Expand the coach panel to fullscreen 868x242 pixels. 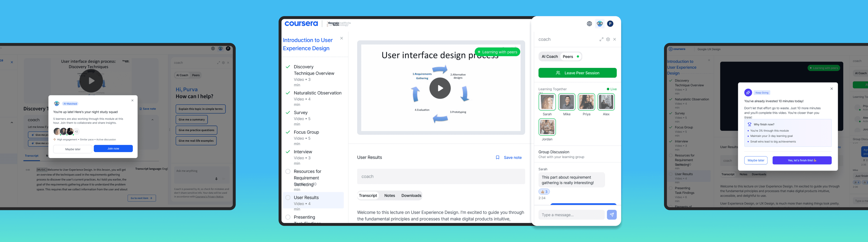pyautogui.click(x=601, y=39)
